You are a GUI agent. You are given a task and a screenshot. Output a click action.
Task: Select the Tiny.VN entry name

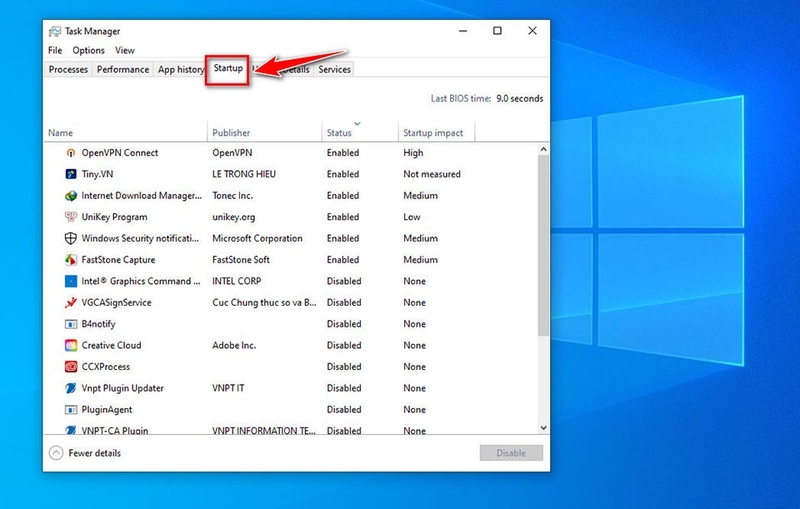(x=97, y=174)
